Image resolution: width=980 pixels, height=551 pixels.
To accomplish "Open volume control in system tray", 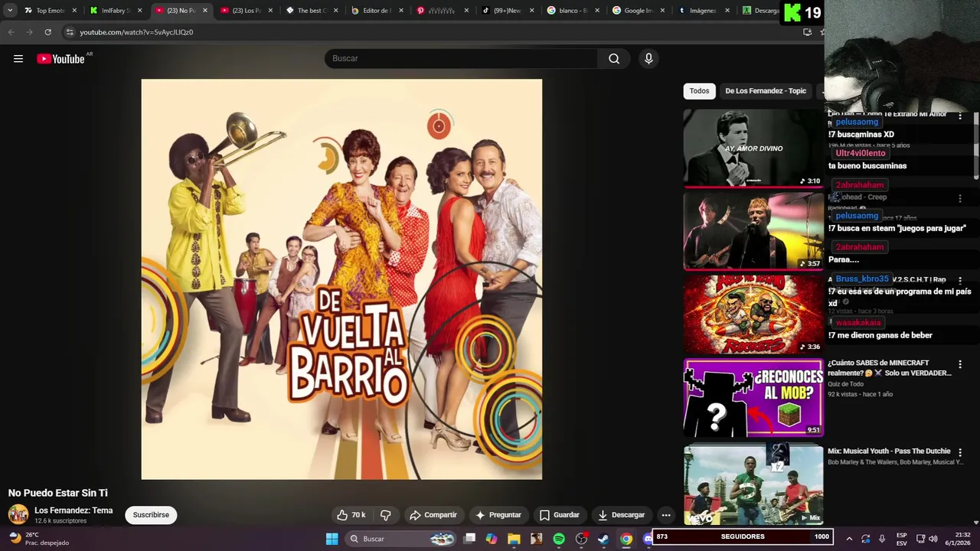I will coord(933,539).
